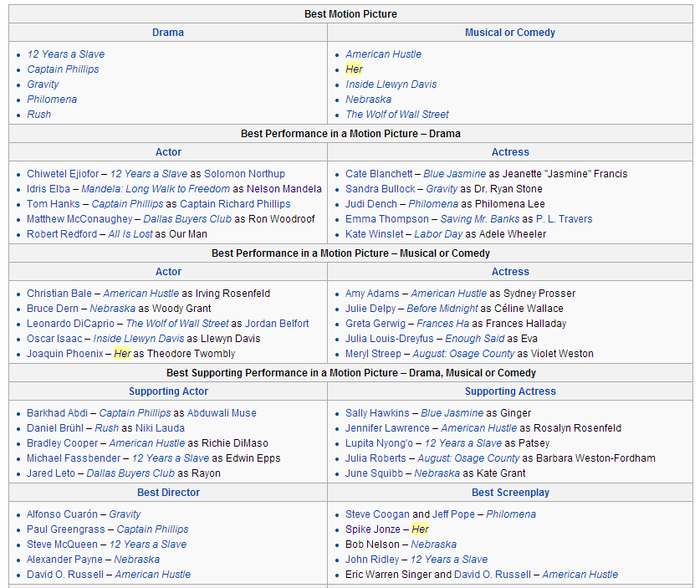Open the Oscar Isaac link
The image size is (700, 588).
coord(54,339)
